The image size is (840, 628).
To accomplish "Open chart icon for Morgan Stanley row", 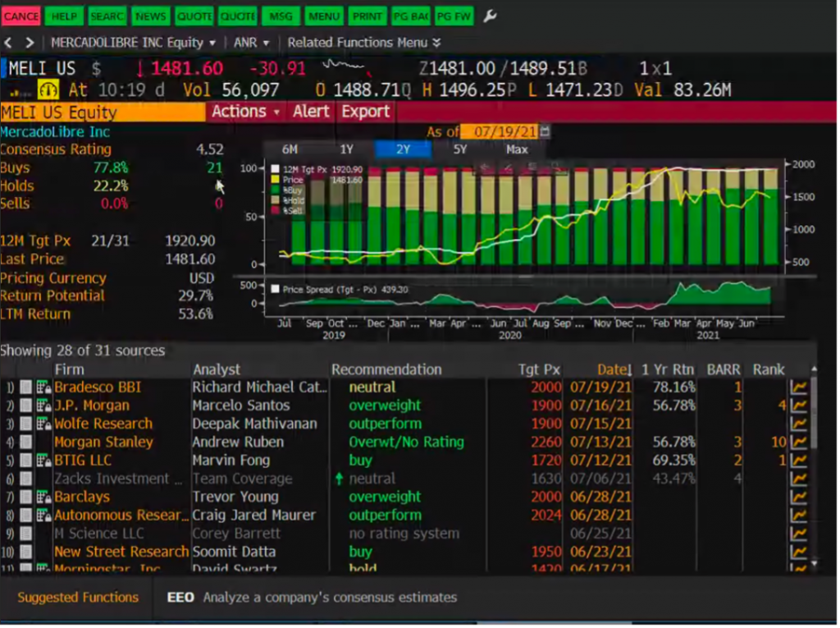I will [801, 443].
